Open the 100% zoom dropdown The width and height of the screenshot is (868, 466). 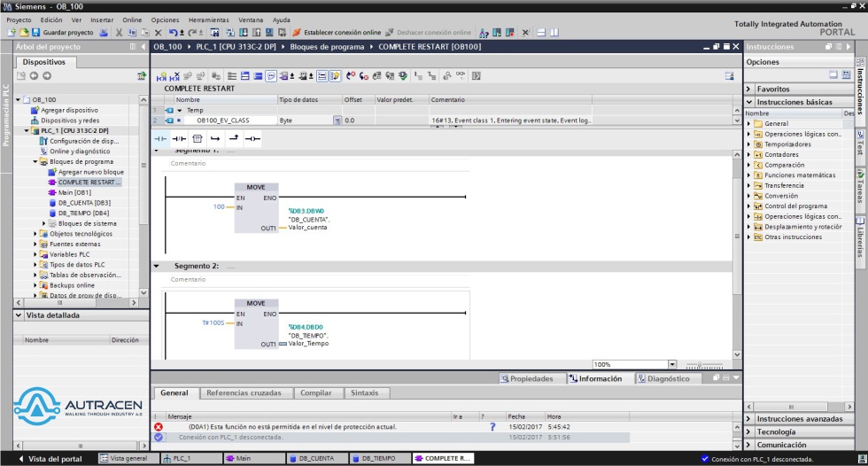672,364
